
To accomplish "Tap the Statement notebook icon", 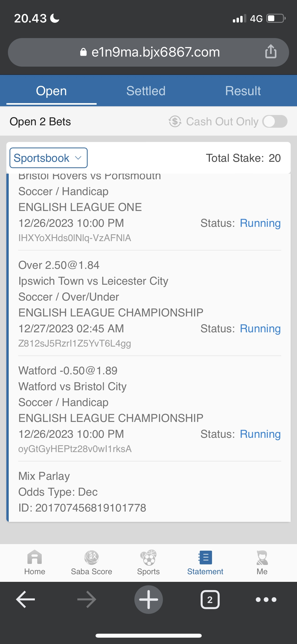I will tap(205, 557).
